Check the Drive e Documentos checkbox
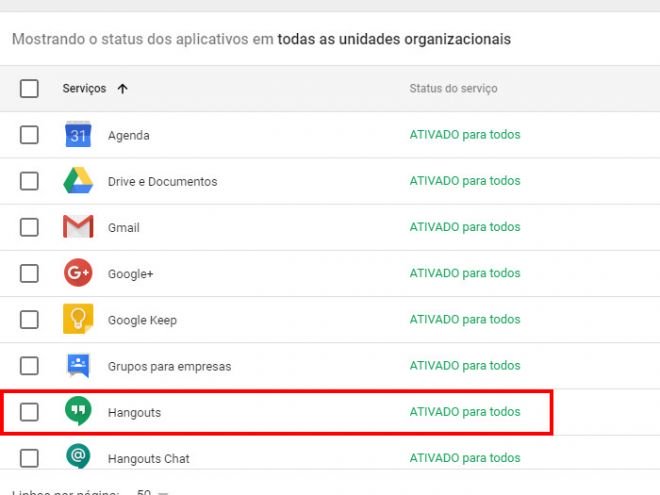Viewport: 660px width, 495px height. (x=29, y=181)
